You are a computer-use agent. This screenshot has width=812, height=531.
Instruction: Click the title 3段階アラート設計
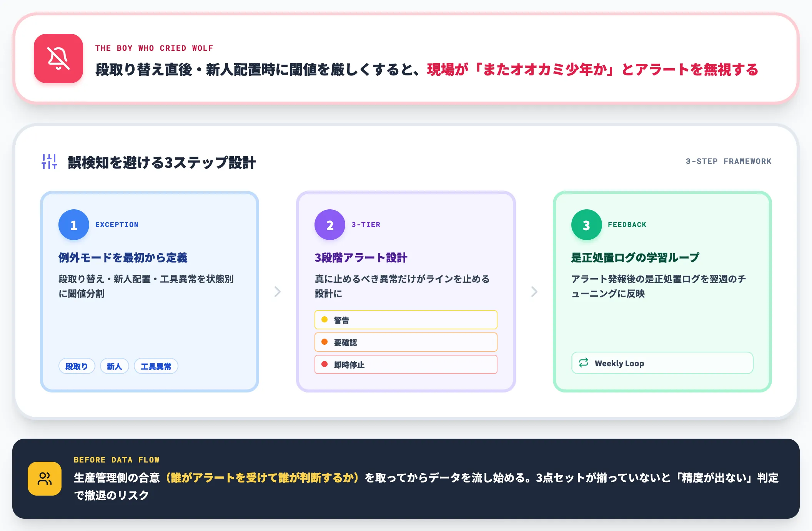[361, 257]
